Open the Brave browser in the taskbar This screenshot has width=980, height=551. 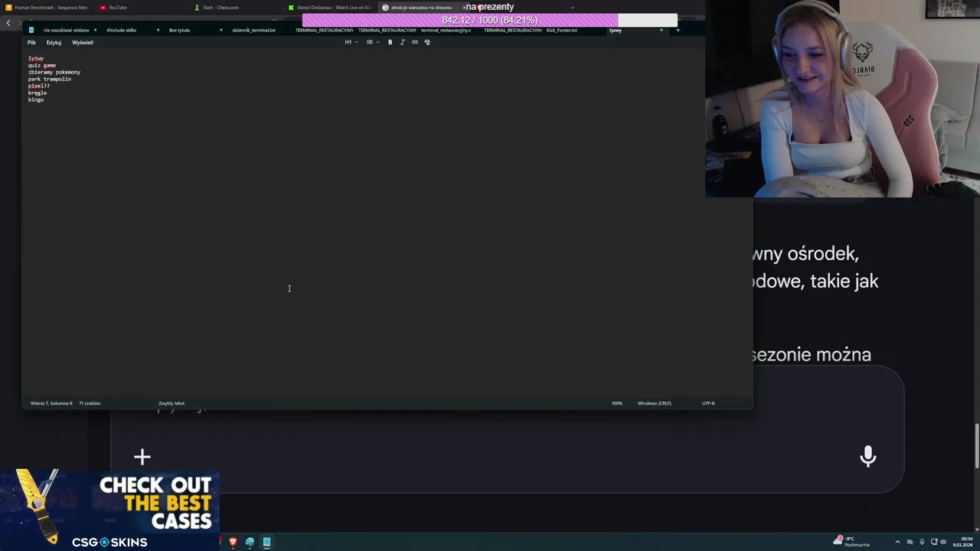point(234,542)
